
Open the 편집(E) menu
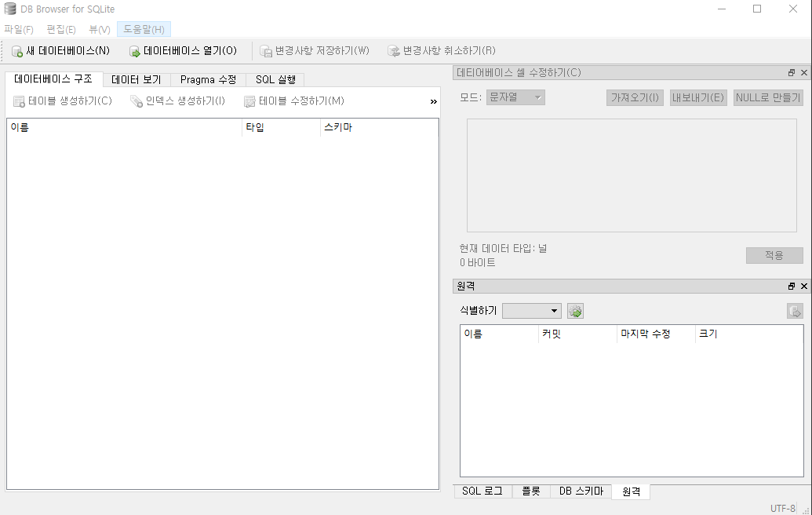pos(61,30)
